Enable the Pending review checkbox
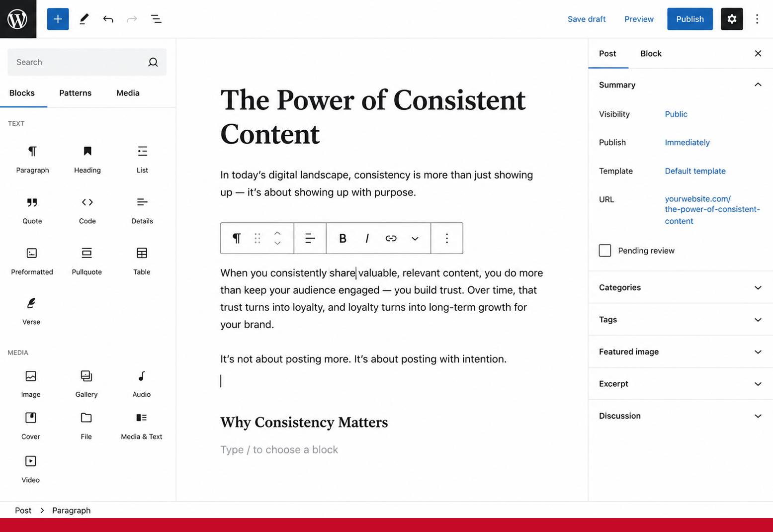This screenshot has height=532, width=773. tap(604, 251)
